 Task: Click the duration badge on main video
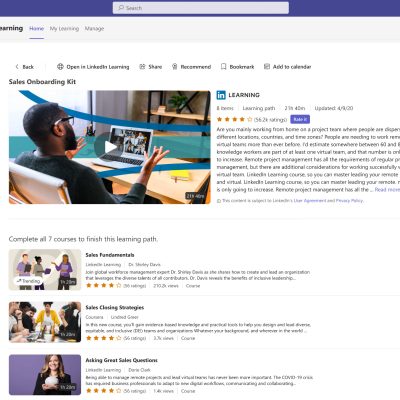196,196
